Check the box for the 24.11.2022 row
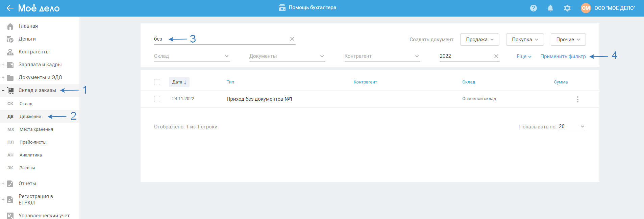Image resolution: width=644 pixels, height=219 pixels. tap(157, 99)
